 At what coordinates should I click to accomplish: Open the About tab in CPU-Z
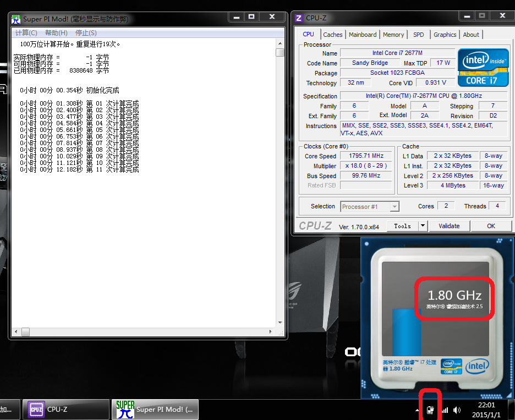[471, 35]
